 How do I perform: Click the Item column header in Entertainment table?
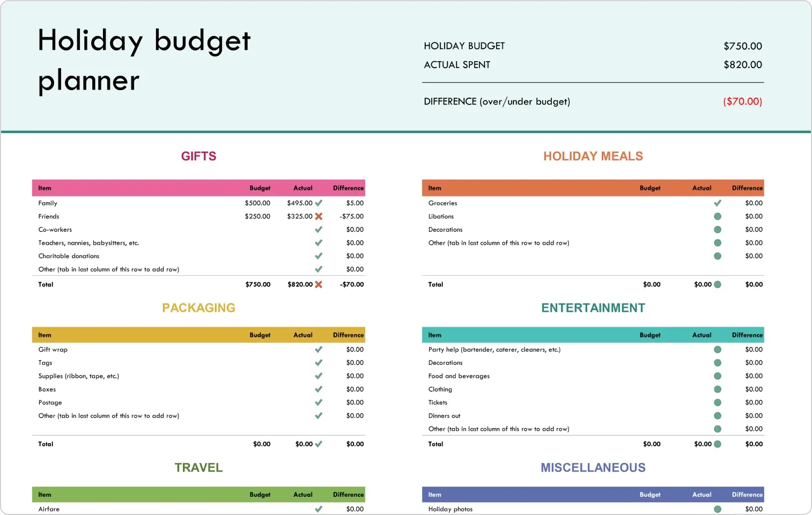[x=435, y=335]
